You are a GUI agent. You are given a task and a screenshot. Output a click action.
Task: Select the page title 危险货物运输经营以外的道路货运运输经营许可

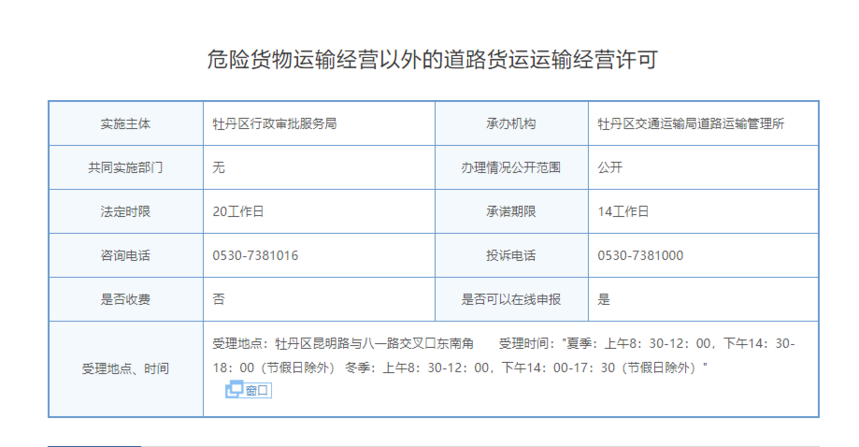432,59
